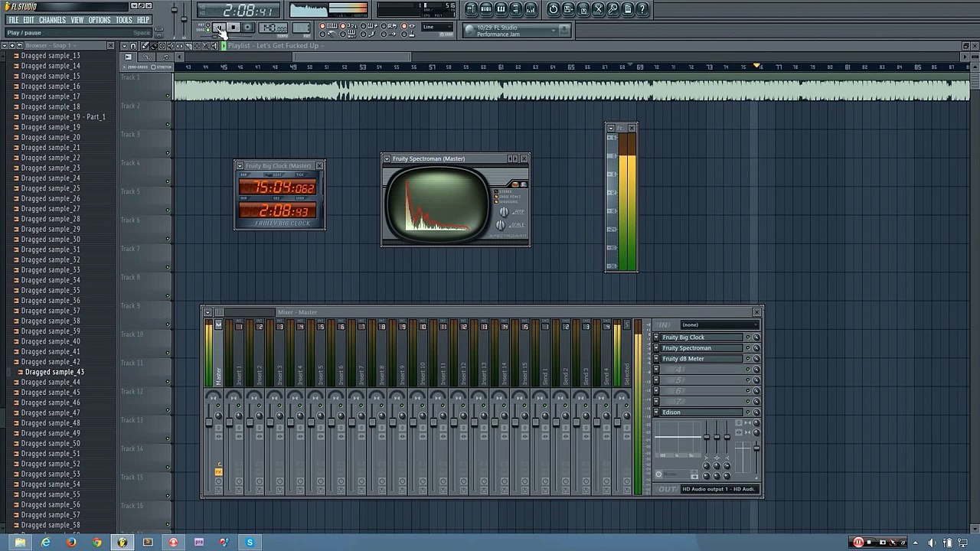Close the Browser panel

pos(110,46)
